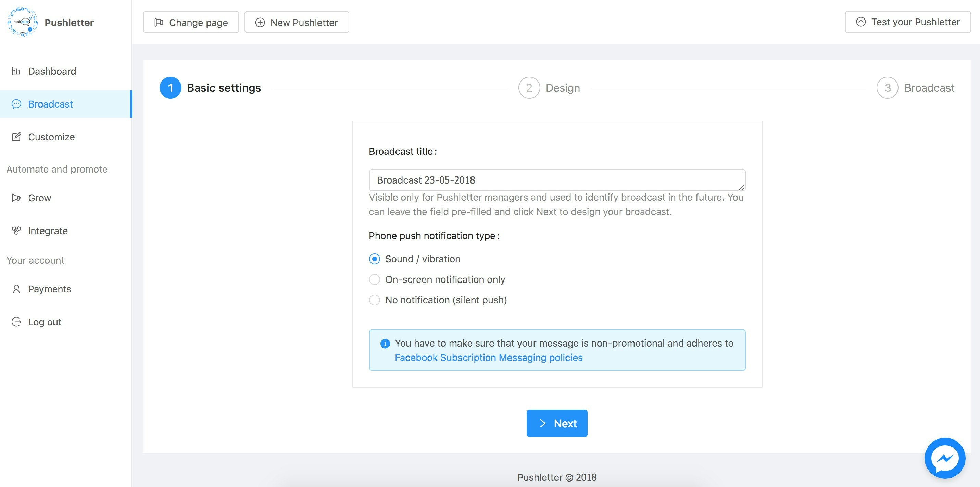Click the Dashboard bar chart icon
The height and width of the screenshot is (487, 980).
click(x=16, y=71)
